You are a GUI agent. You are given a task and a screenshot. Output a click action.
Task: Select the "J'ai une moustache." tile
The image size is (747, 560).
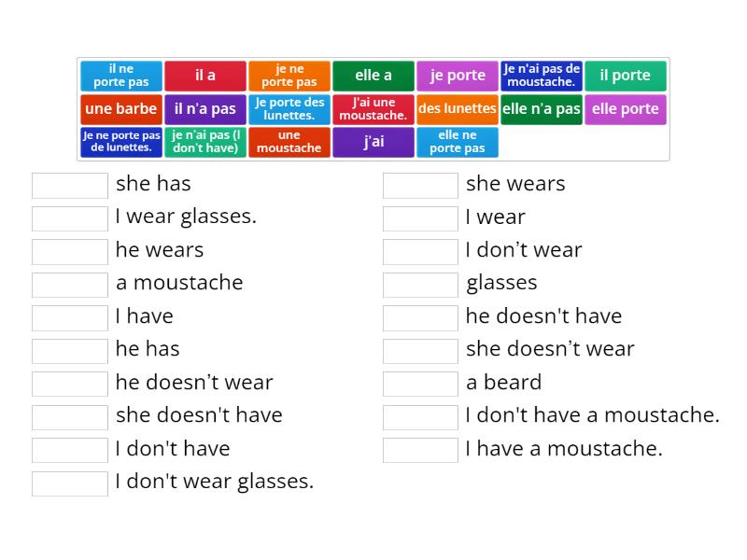[373, 109]
